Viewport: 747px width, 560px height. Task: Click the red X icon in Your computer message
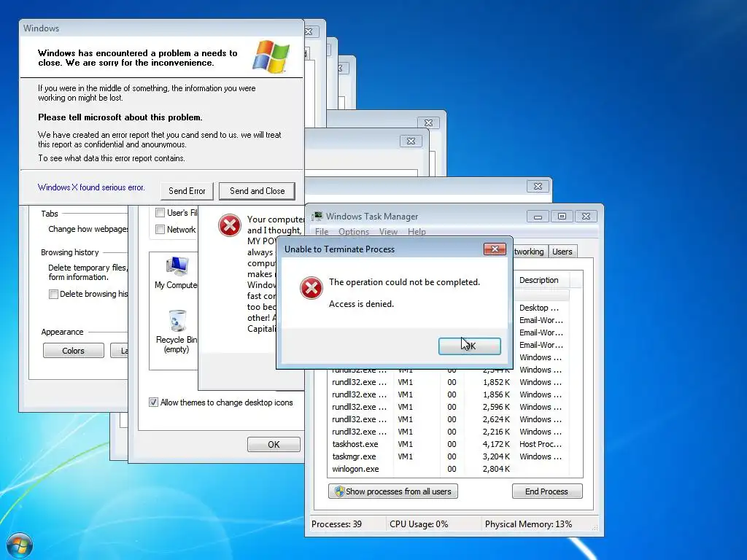(230, 225)
